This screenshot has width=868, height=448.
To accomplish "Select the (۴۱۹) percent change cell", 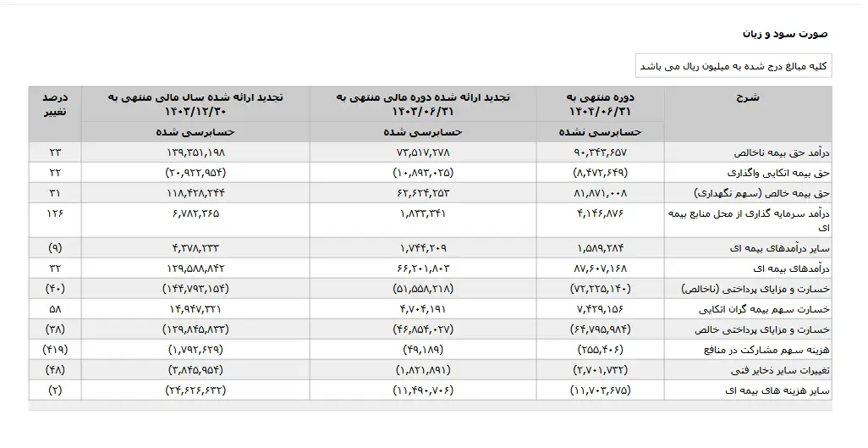I will (55, 350).
